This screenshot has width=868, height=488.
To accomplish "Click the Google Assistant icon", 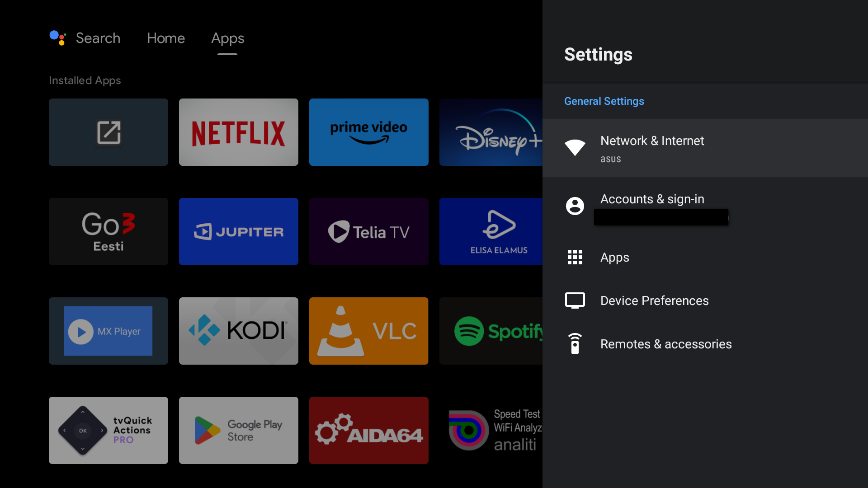I will [58, 38].
